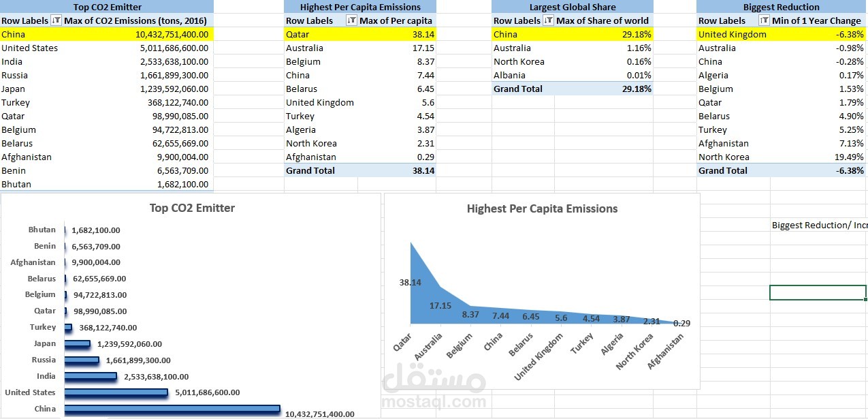Select the 'Biggest Reduction' heading cell
Viewport: 868px width, 419px height.
[x=782, y=7]
